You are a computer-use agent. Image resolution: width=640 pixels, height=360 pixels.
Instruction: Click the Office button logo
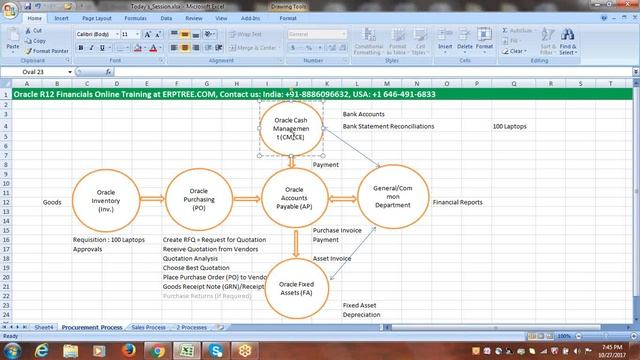click(x=10, y=10)
